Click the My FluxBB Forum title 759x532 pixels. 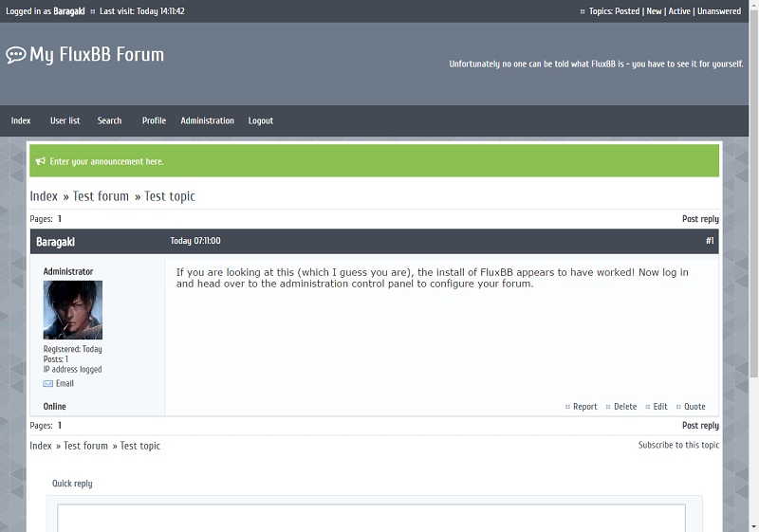97,54
